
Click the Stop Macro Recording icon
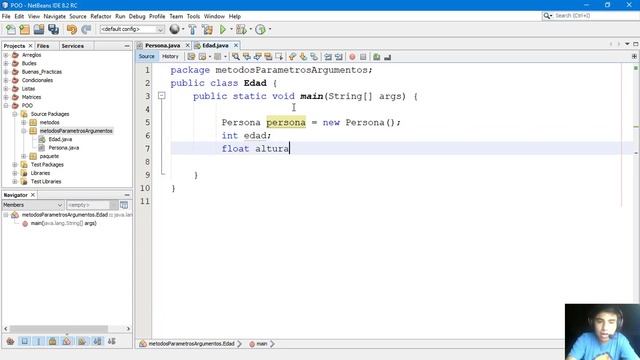[x=363, y=57]
